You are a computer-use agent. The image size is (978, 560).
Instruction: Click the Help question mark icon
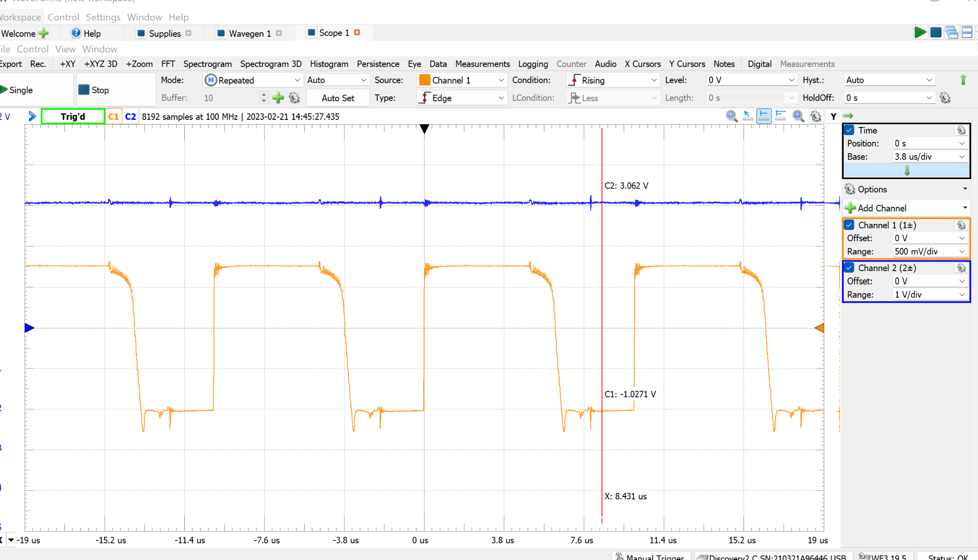[75, 33]
